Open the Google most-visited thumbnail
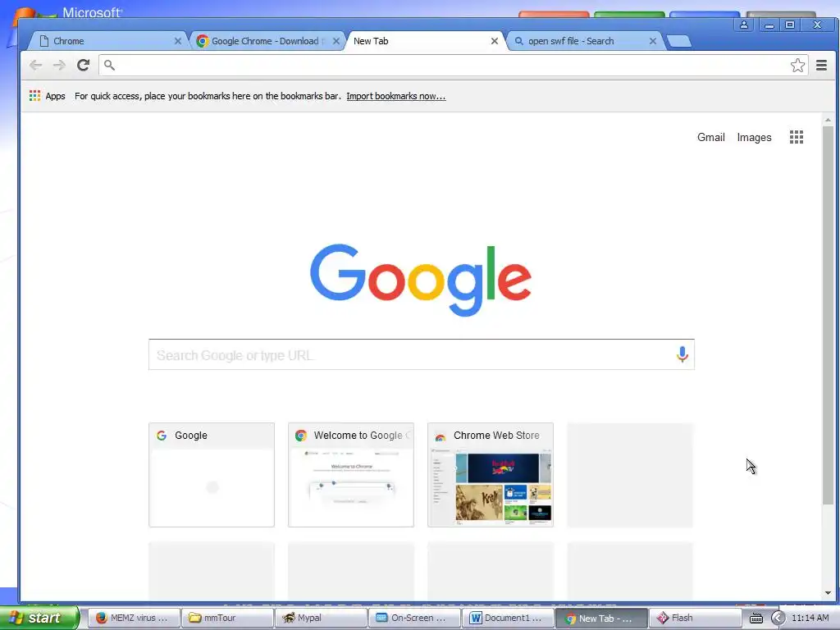 click(212, 475)
